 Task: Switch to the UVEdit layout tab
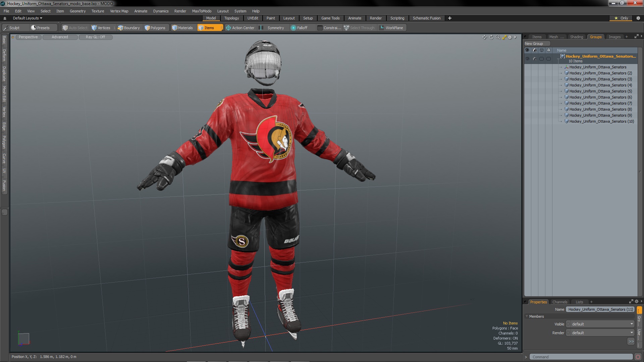[253, 18]
